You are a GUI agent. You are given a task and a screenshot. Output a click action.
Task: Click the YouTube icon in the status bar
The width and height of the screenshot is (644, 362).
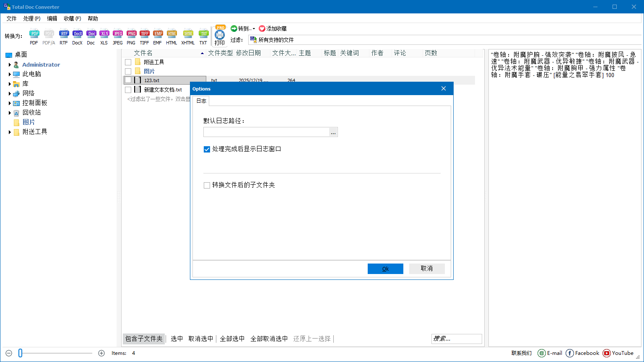tap(606, 353)
